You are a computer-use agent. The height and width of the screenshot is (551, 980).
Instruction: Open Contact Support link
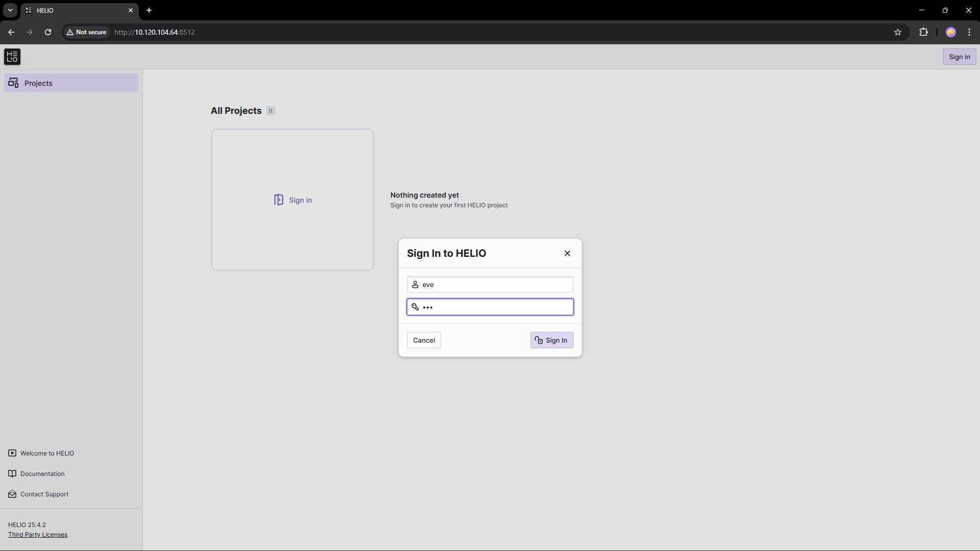coord(44,494)
